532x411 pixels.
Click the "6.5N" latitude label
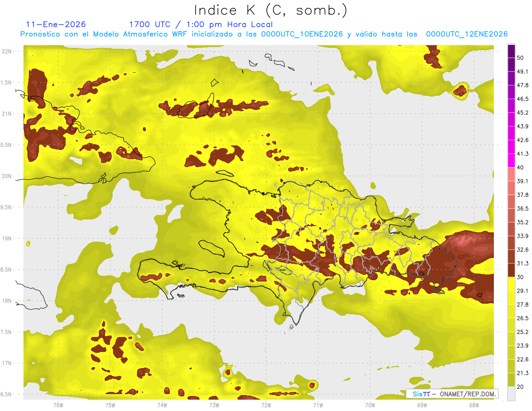pos(7,394)
